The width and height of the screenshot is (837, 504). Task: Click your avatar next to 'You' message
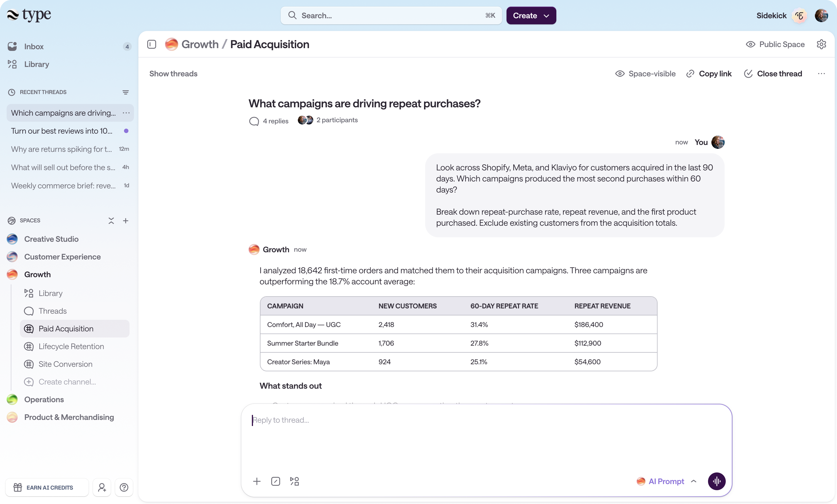(x=717, y=142)
